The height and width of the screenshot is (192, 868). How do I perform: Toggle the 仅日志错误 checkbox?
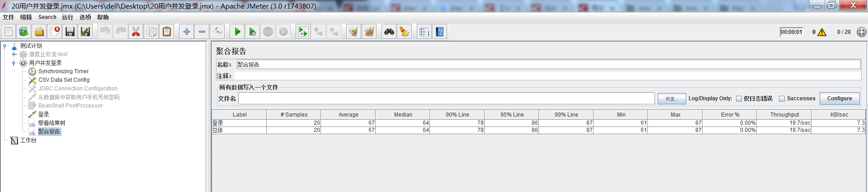(x=739, y=98)
